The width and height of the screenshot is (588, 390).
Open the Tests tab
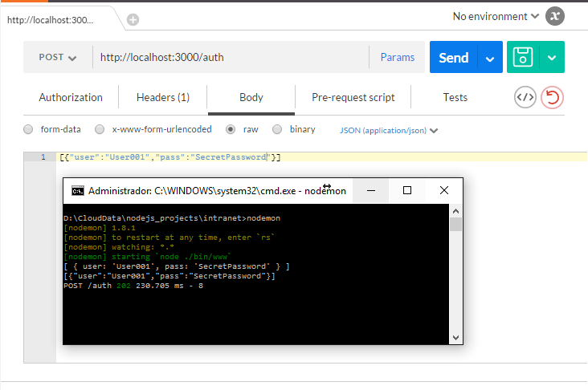coord(455,97)
